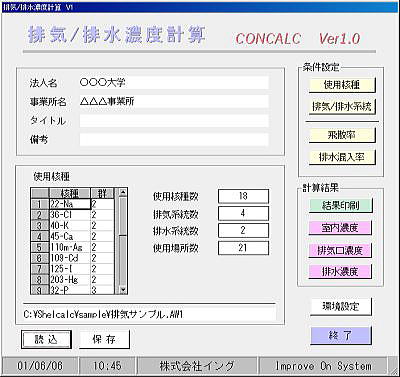Click nuclide list scrollbar up arrow

(x=123, y=192)
